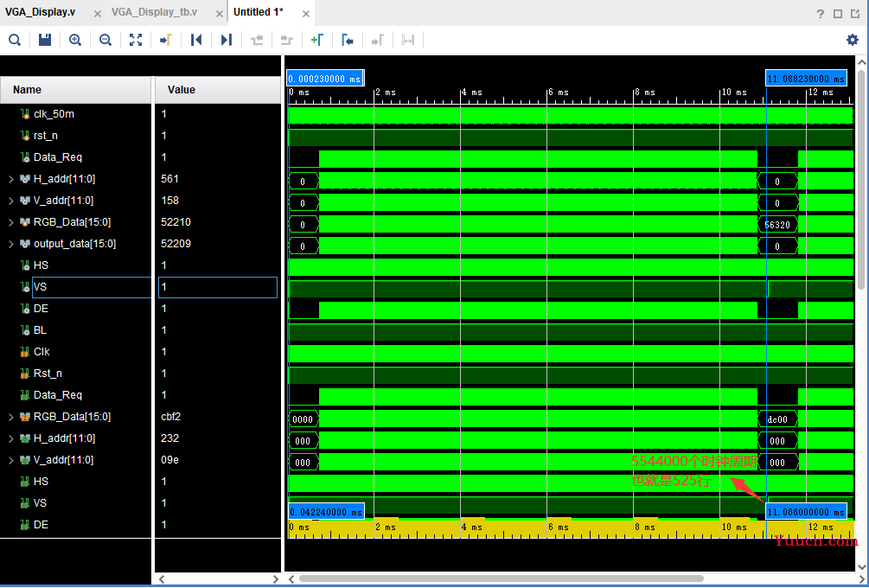Click value 561 of H_addr

point(169,179)
